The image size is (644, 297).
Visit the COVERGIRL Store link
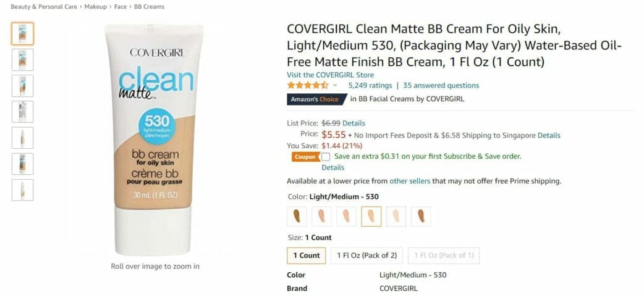pyautogui.click(x=330, y=75)
